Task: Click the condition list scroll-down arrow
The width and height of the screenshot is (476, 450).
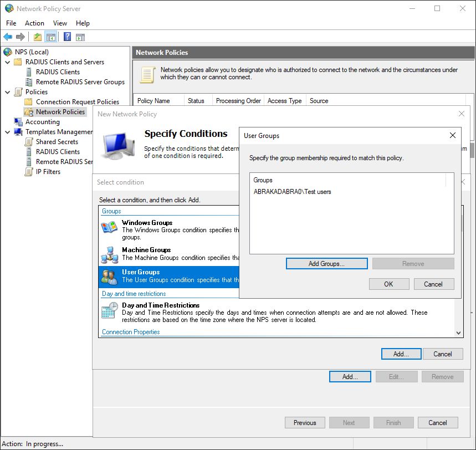Action: pyautogui.click(x=458, y=333)
